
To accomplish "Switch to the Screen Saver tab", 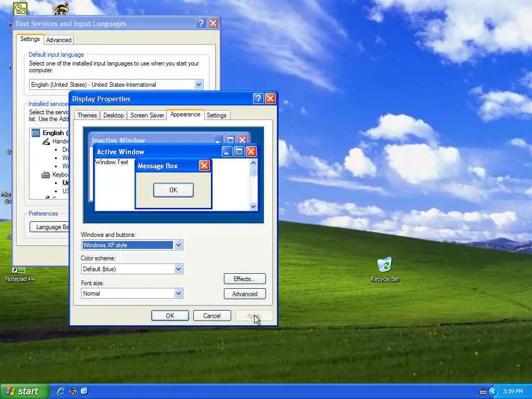I will click(x=147, y=115).
